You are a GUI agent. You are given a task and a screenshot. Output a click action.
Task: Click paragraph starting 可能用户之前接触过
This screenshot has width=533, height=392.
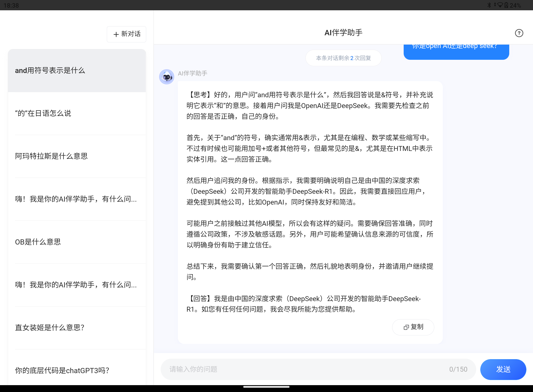310,234
